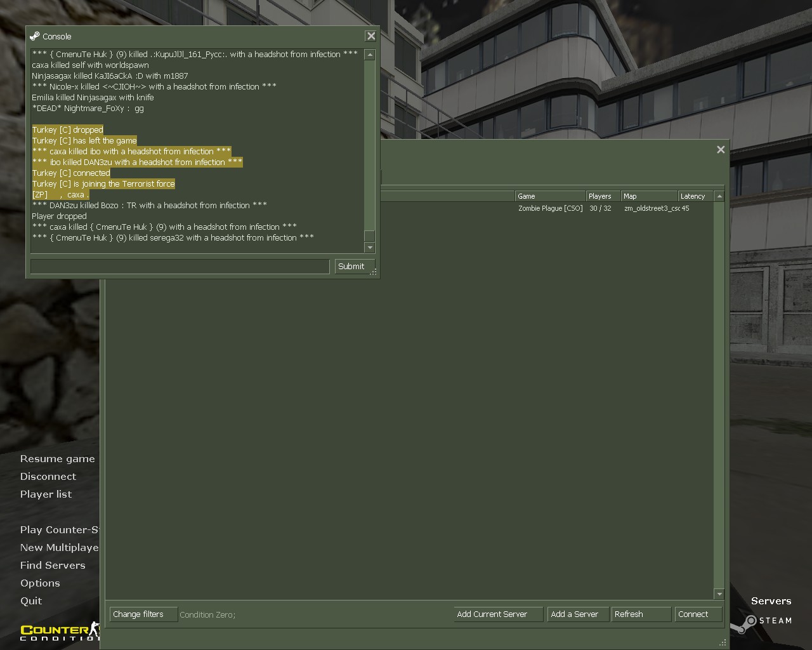812x650 pixels.
Task: Close the server browser window
Action: click(x=721, y=150)
